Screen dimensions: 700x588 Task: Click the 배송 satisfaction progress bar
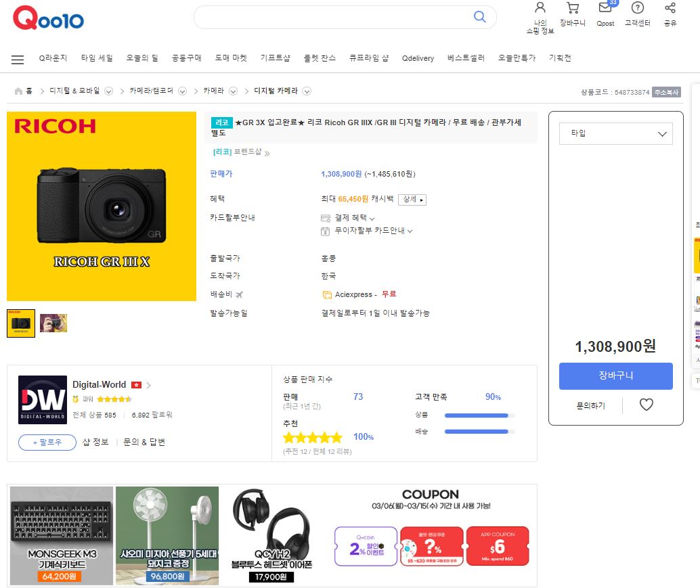click(x=479, y=432)
